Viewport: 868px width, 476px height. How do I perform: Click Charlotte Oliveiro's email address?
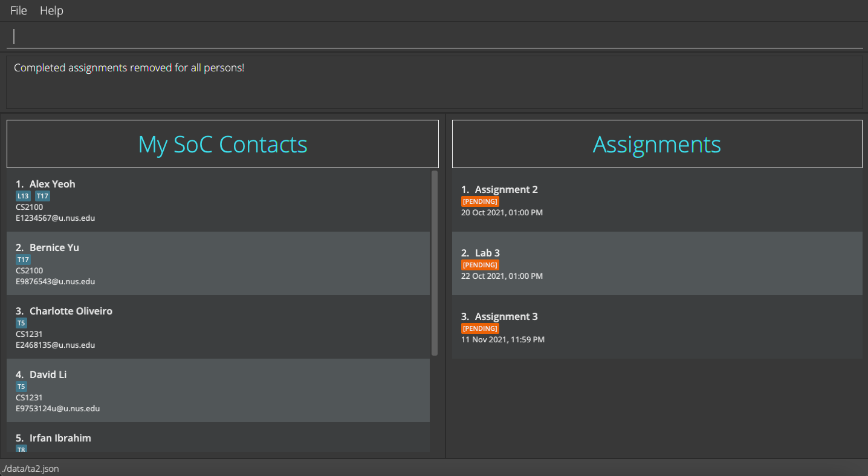tap(55, 345)
